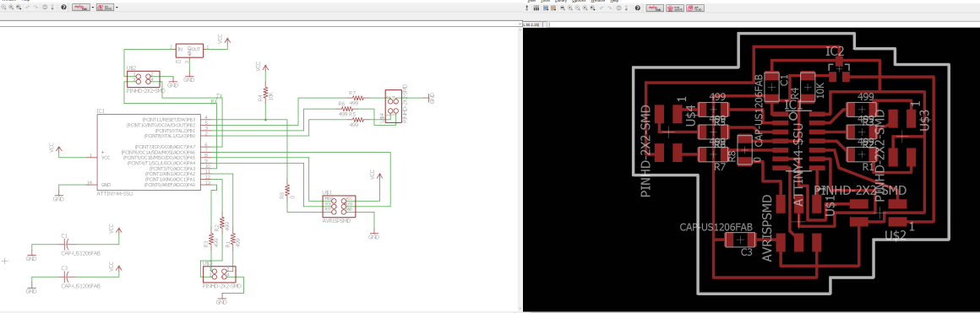
Task: Open Help menu in board window
Action: point(614,1)
